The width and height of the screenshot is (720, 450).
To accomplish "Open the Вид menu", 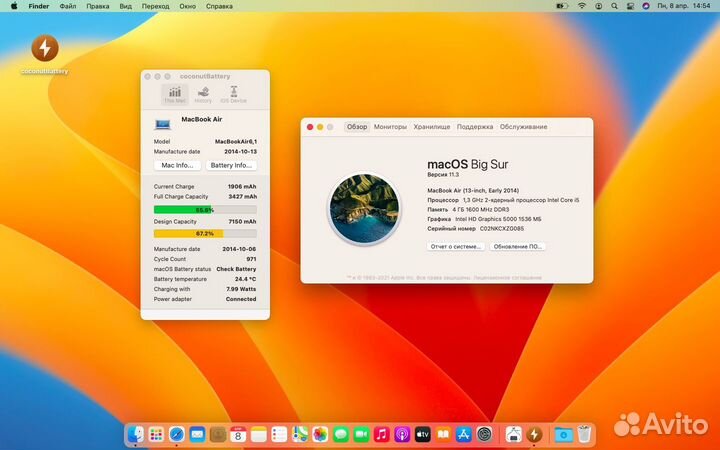I will 125,6.
